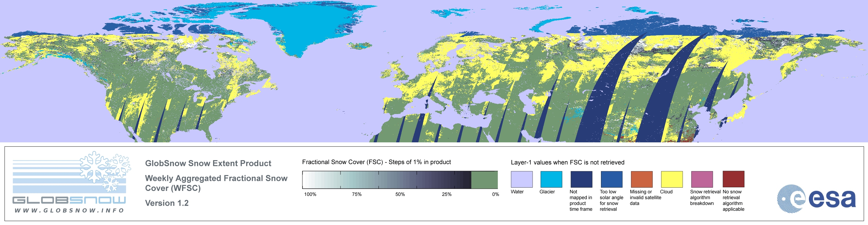Click the green 0% snow cover swatch
The width and height of the screenshot is (868, 225).
coord(484,180)
